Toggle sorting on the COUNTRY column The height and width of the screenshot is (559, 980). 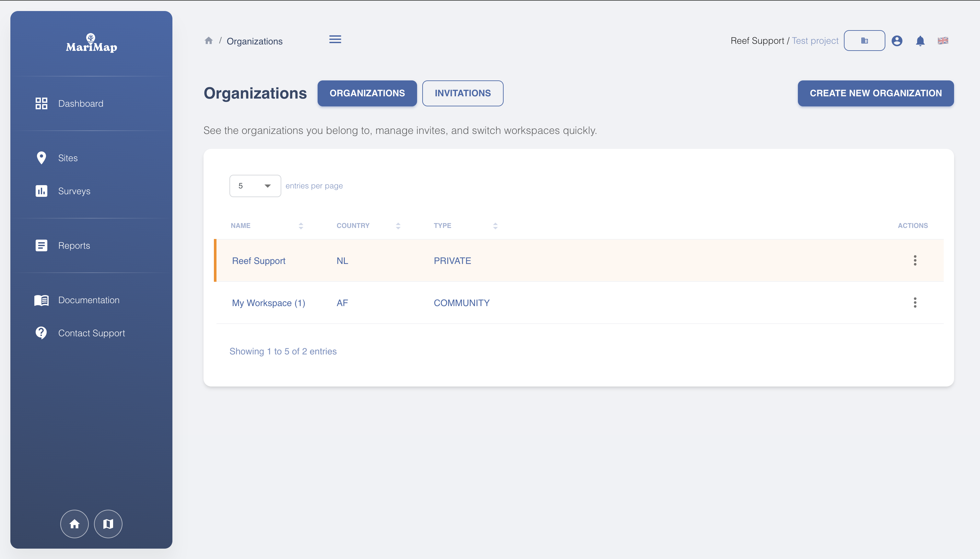pos(398,226)
